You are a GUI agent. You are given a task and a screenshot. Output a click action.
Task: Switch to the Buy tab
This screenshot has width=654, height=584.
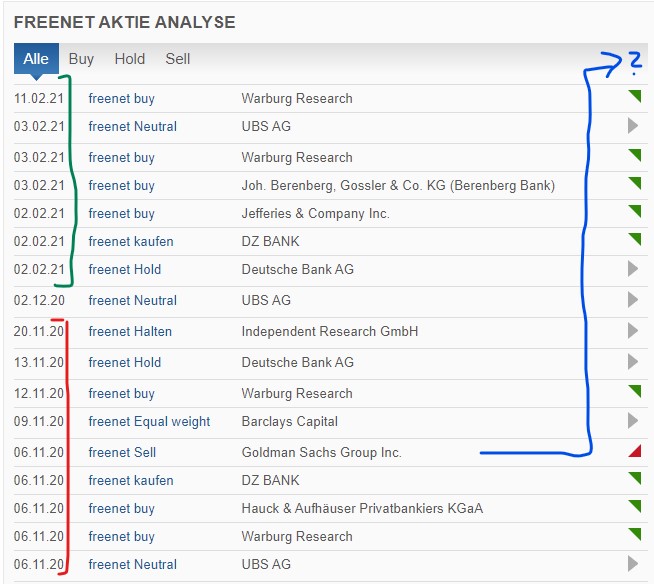point(81,59)
